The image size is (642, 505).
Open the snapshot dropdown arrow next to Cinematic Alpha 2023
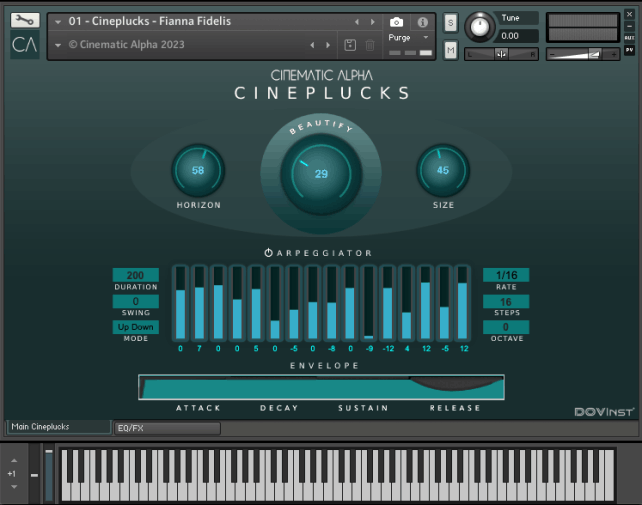tap(58, 45)
